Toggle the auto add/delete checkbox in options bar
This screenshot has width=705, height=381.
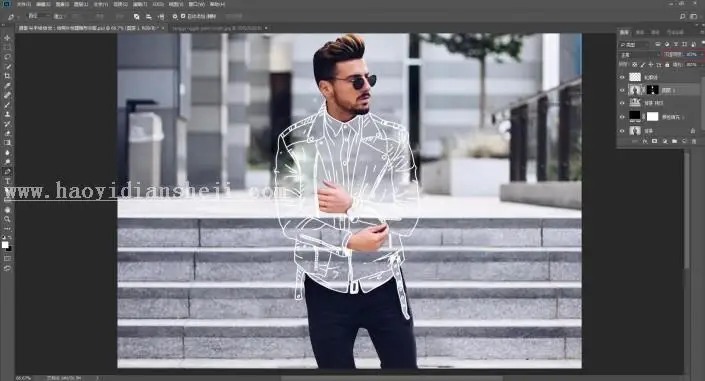point(183,16)
